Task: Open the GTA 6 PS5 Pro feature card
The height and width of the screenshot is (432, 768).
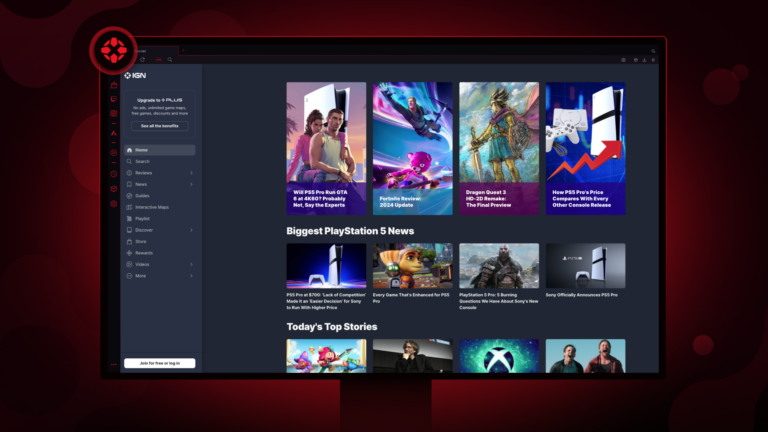Action: [x=326, y=148]
